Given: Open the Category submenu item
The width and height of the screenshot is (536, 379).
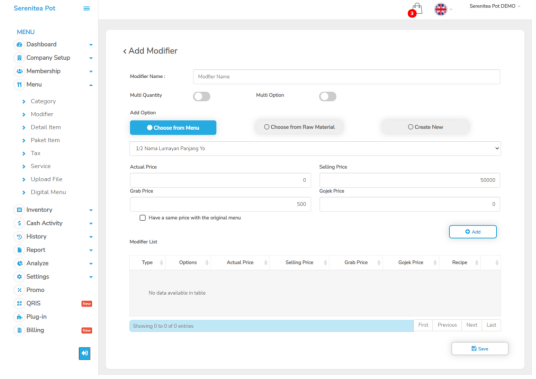Looking at the screenshot, I should [x=43, y=101].
